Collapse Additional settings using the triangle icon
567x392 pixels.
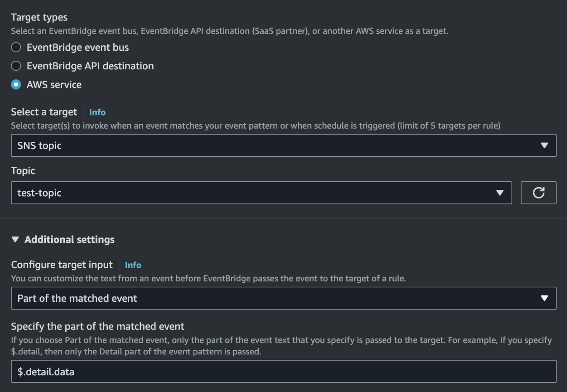tap(16, 239)
